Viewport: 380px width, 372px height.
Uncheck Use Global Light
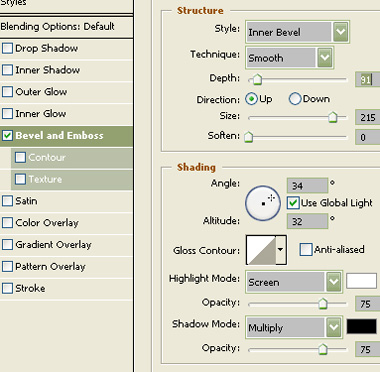click(293, 203)
